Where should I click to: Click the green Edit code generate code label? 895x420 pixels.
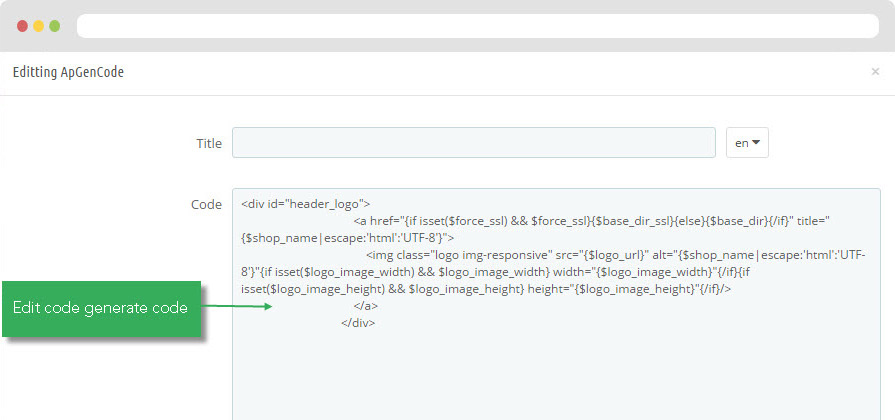point(102,309)
